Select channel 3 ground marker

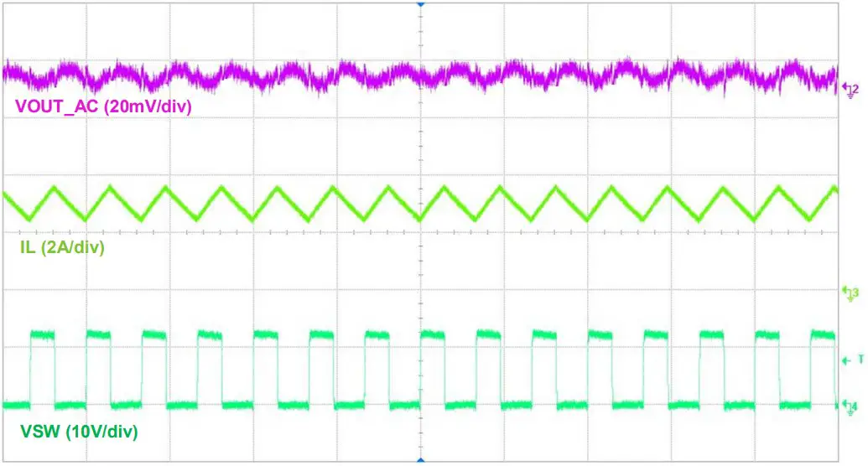[x=851, y=293]
